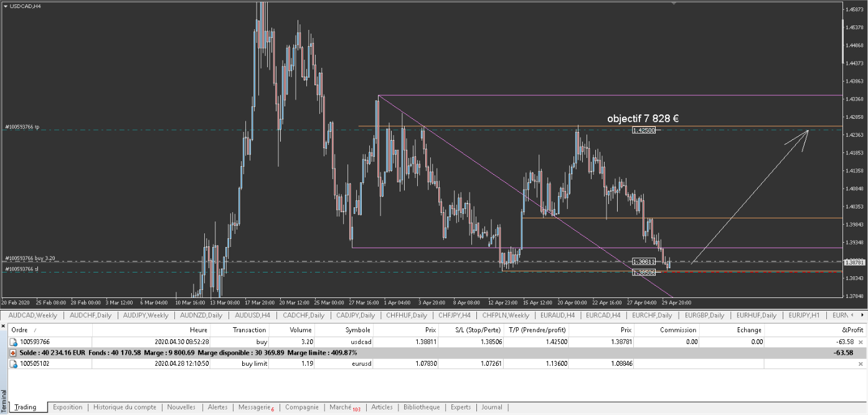Click the balance icon in the Solde row
Viewport: 868px width, 415px height.
[x=14, y=353]
